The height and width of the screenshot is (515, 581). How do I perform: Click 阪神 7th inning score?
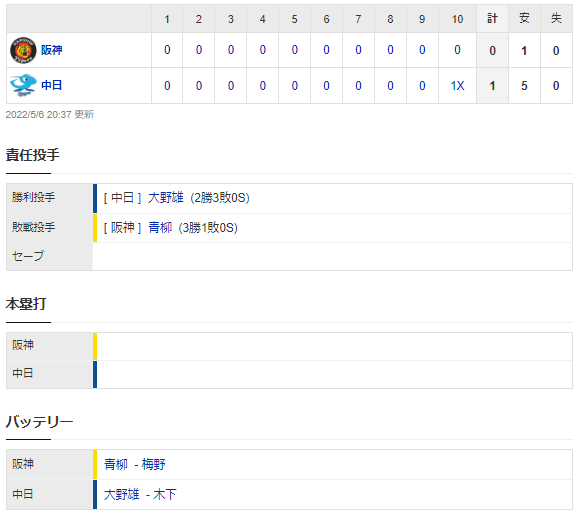[358, 50]
